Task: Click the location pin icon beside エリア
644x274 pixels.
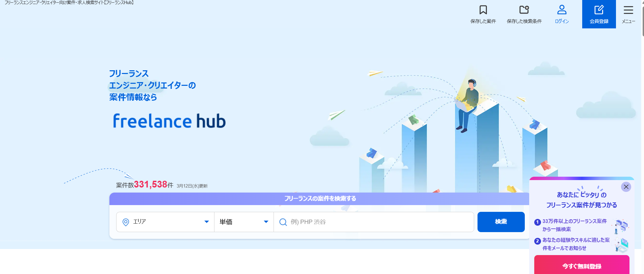Action: [x=126, y=222]
